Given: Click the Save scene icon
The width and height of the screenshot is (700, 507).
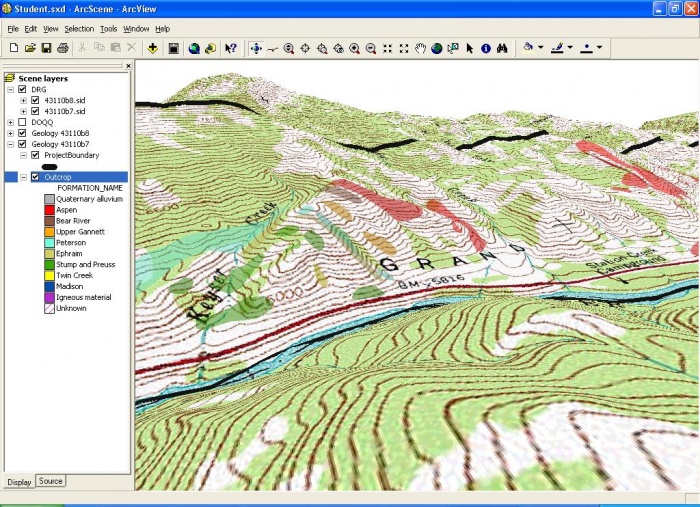Looking at the screenshot, I should click(x=46, y=48).
